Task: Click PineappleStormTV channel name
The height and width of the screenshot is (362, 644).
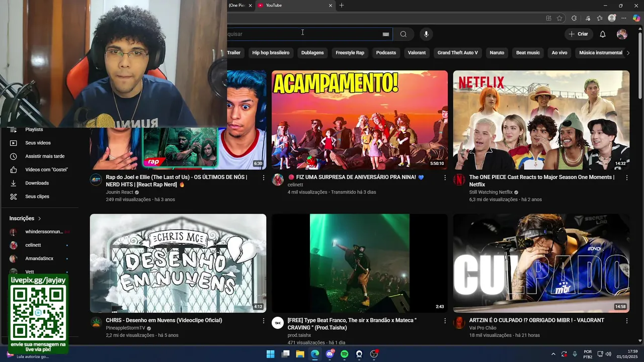Action: (x=125, y=328)
